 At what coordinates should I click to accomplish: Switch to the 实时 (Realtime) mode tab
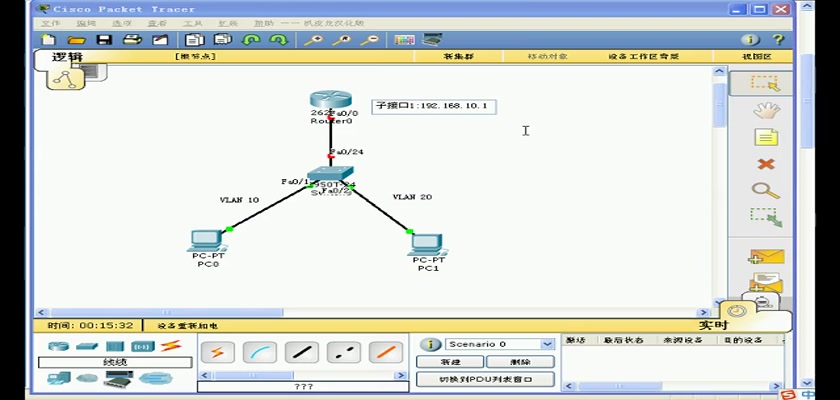(x=712, y=325)
